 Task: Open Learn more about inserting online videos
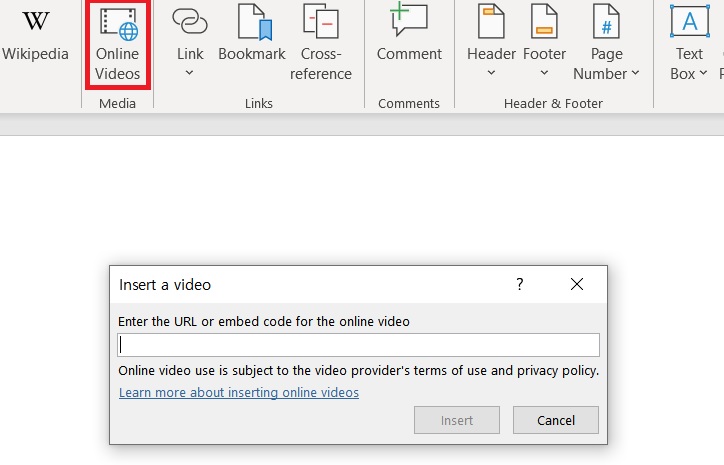pyautogui.click(x=239, y=393)
